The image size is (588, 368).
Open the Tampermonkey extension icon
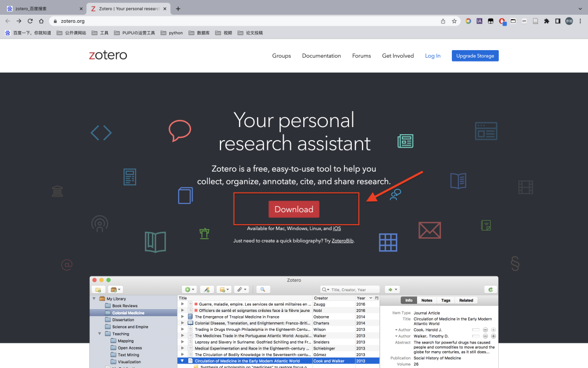491,21
